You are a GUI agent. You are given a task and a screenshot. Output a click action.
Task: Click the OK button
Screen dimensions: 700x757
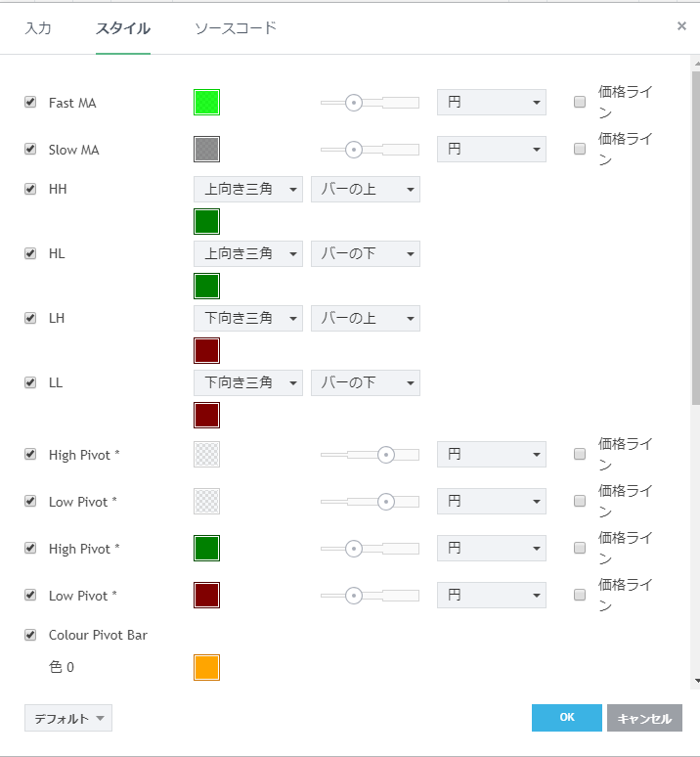click(x=567, y=718)
